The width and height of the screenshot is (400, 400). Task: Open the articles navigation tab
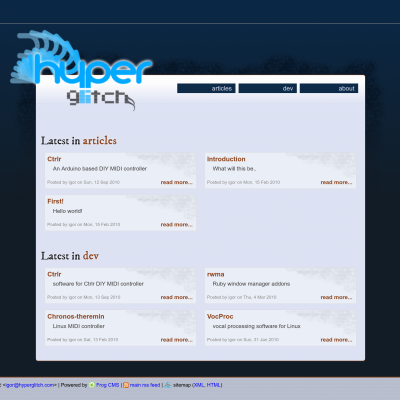206,88
